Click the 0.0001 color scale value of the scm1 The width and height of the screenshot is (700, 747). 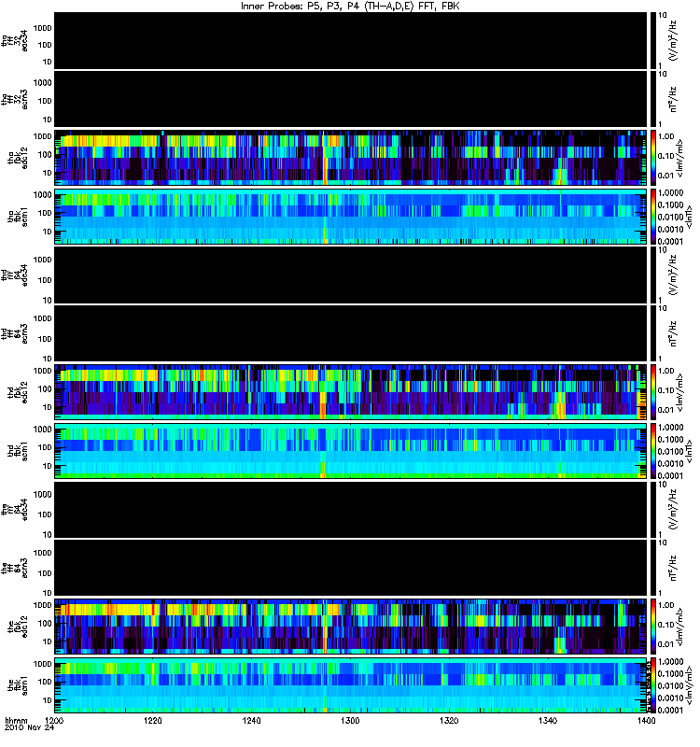[670, 710]
